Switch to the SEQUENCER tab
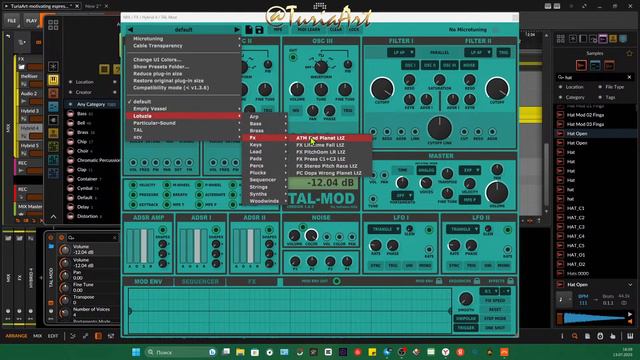640x360 pixels. (x=200, y=282)
